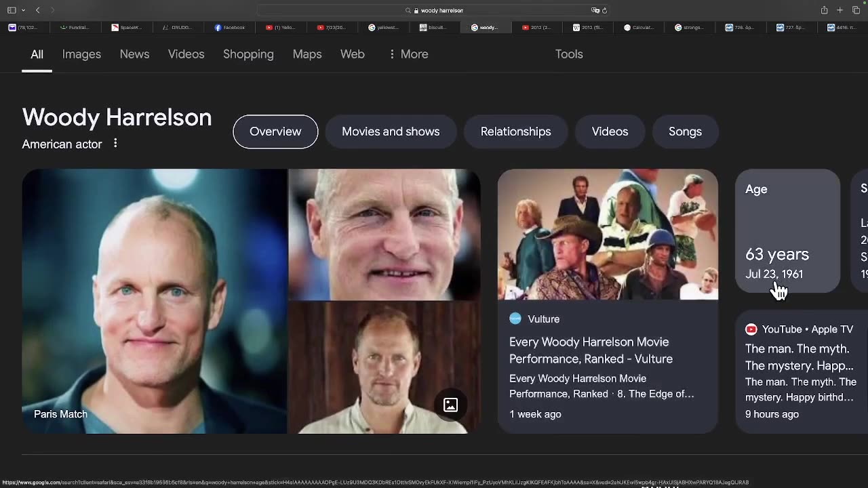Click the Vulture source icon
The height and width of the screenshot is (488, 868).
pos(515,319)
